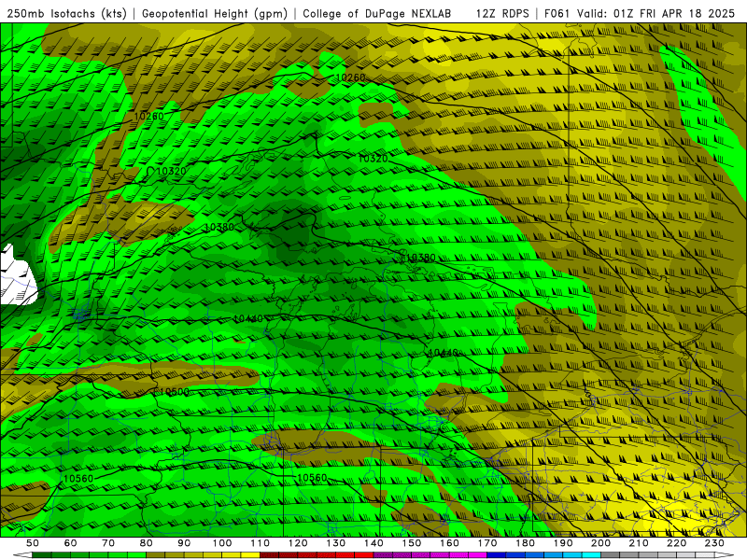Click the 190 knot colorbar label

[563, 543]
